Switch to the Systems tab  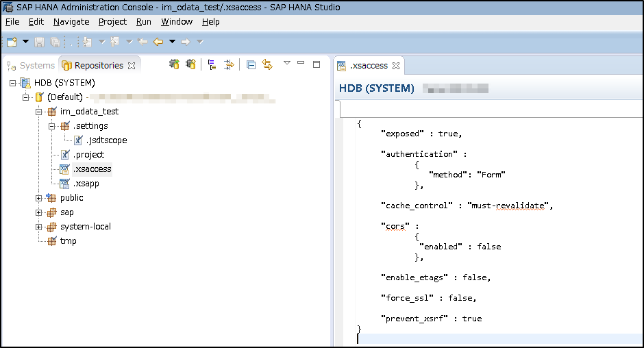click(31, 65)
